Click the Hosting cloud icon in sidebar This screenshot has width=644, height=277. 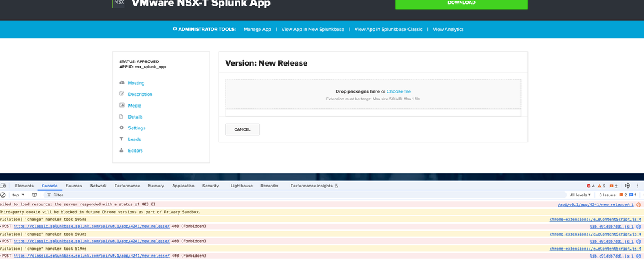(122, 82)
